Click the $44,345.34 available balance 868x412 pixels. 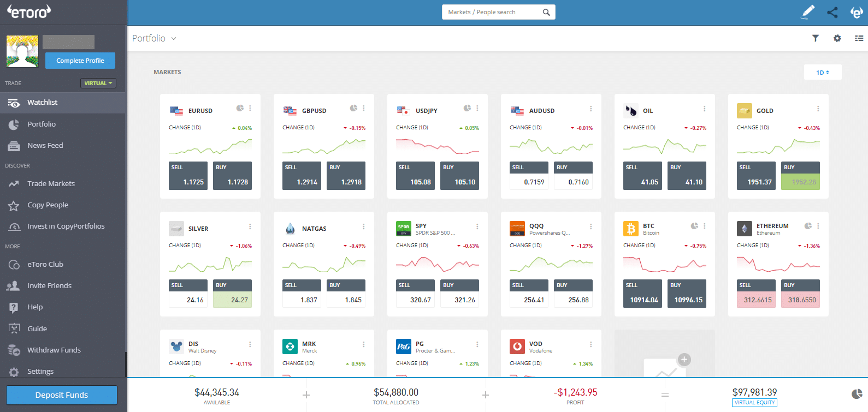[x=217, y=392]
